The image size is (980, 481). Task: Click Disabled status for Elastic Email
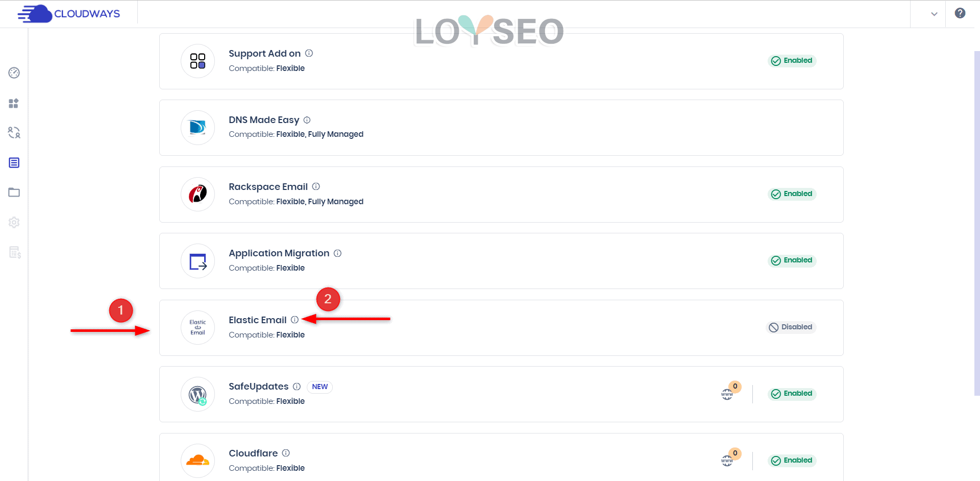point(791,327)
